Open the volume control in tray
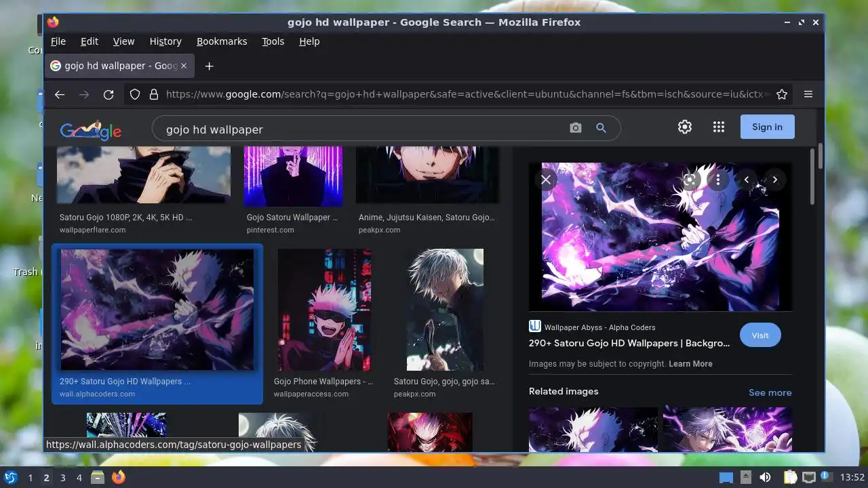Screen dimensions: 868x488 pyautogui.click(x=766, y=477)
